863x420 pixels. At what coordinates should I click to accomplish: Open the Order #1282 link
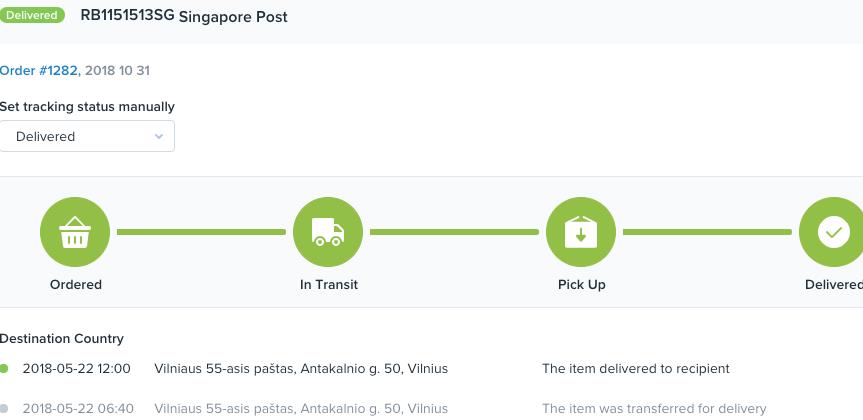click(x=40, y=70)
